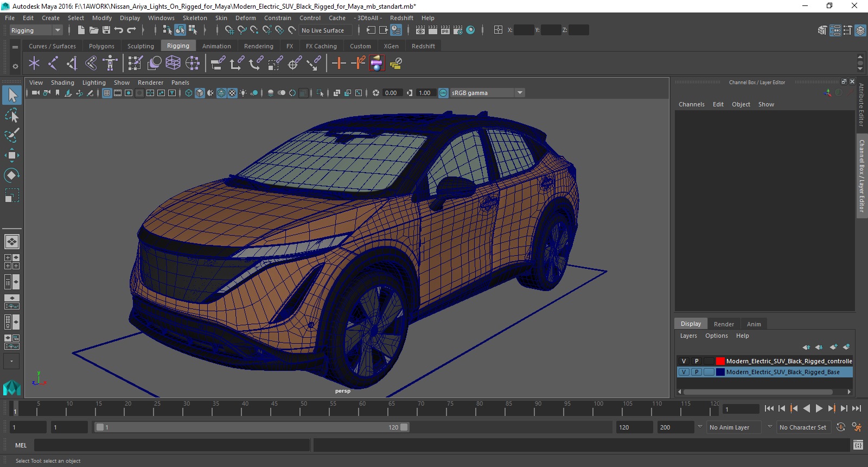Toggle V box on Rigged_controller layer
This screenshot has height=467, width=868.
tap(684, 361)
